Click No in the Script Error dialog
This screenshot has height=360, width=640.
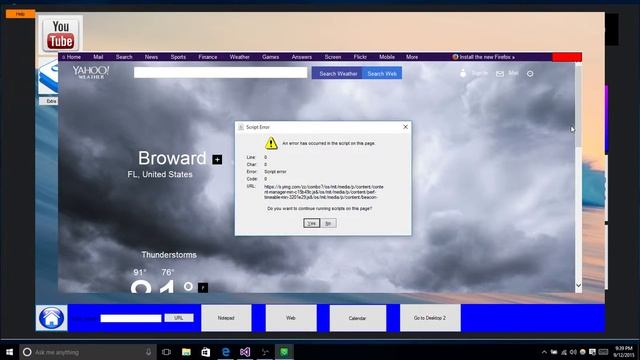click(x=329, y=223)
